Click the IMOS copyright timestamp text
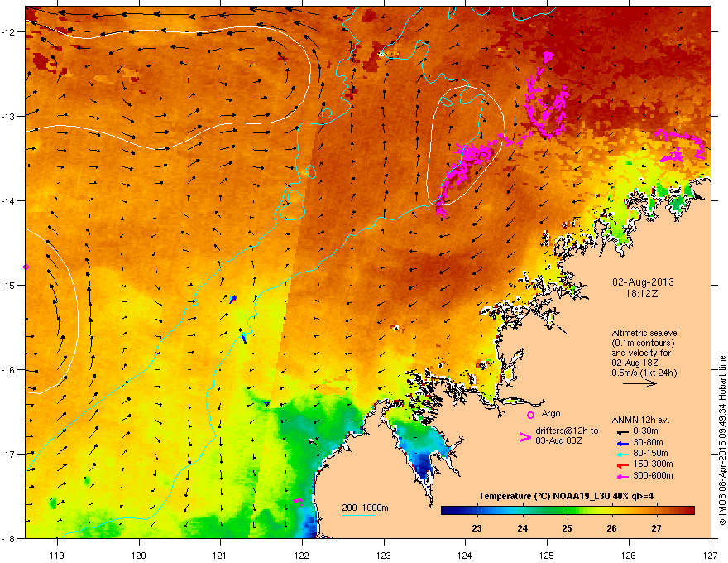Image resolution: width=728 pixels, height=563 pixels. coord(722,440)
